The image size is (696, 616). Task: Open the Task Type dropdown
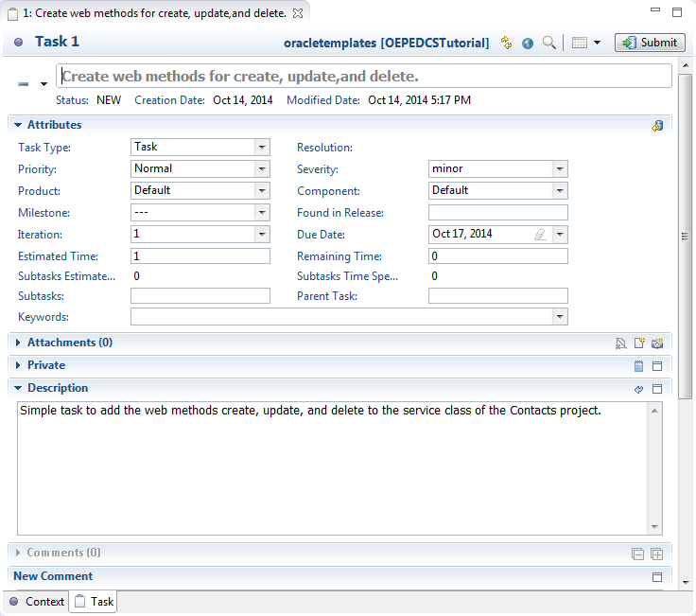262,147
